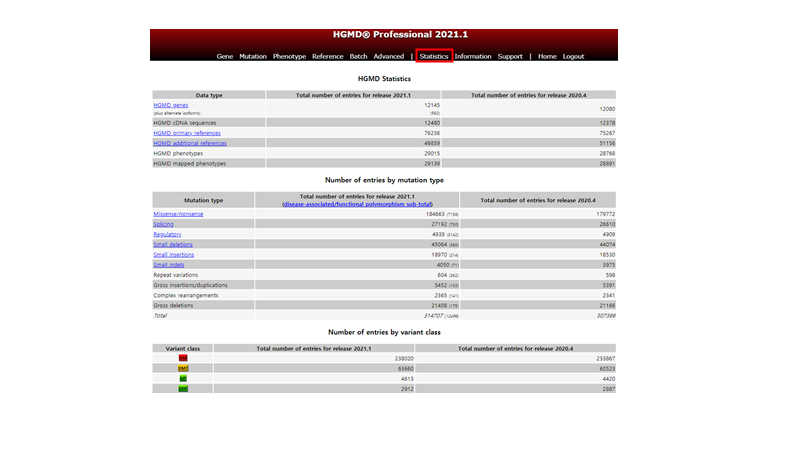800x450 pixels.
Task: Click the light green DP variant class badge
Action: (183, 379)
